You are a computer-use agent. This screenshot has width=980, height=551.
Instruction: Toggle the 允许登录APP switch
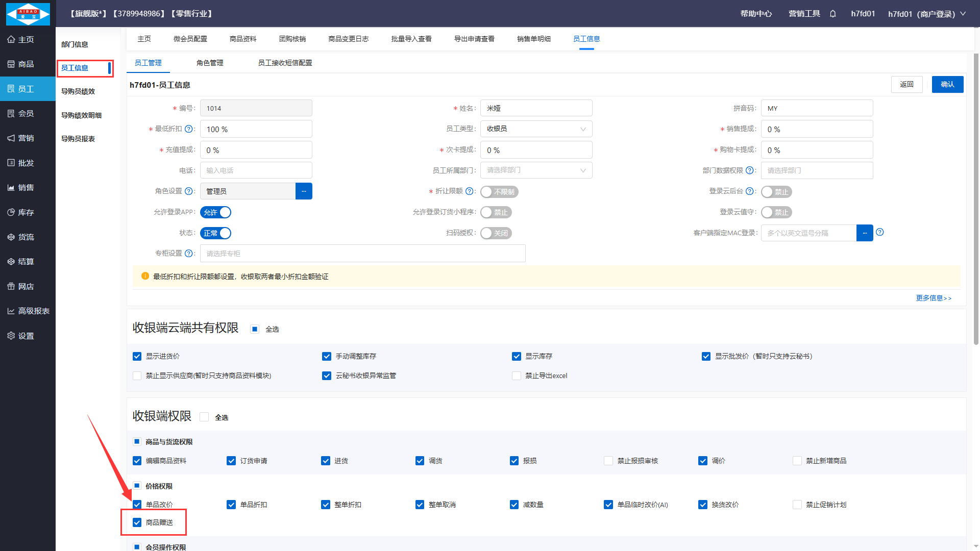pyautogui.click(x=216, y=212)
